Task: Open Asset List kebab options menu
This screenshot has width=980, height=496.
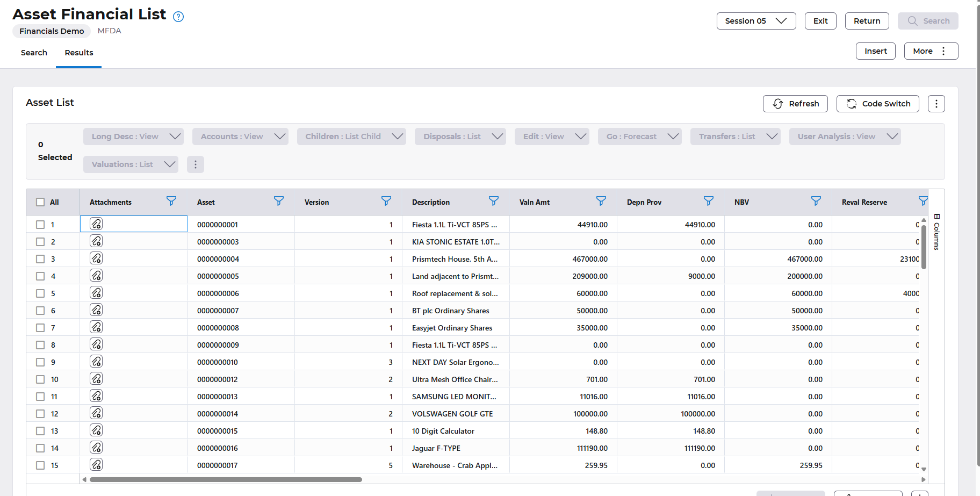Action: click(936, 104)
